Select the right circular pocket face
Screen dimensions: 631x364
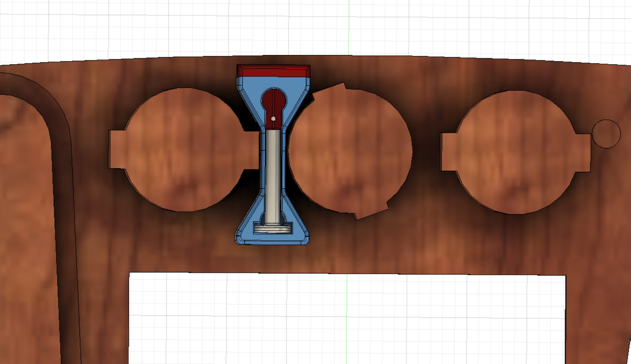pos(515,152)
